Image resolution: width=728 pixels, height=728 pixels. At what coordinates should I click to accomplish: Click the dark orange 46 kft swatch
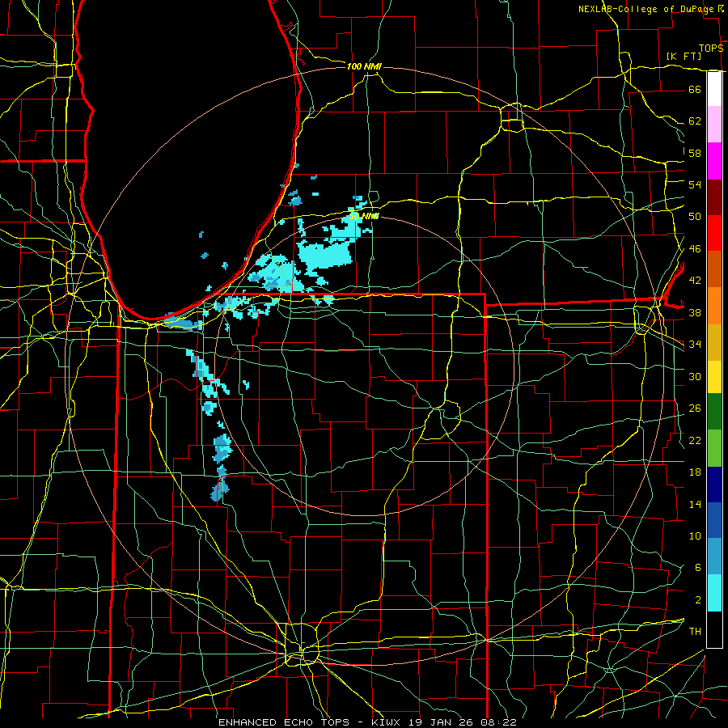[714, 269]
